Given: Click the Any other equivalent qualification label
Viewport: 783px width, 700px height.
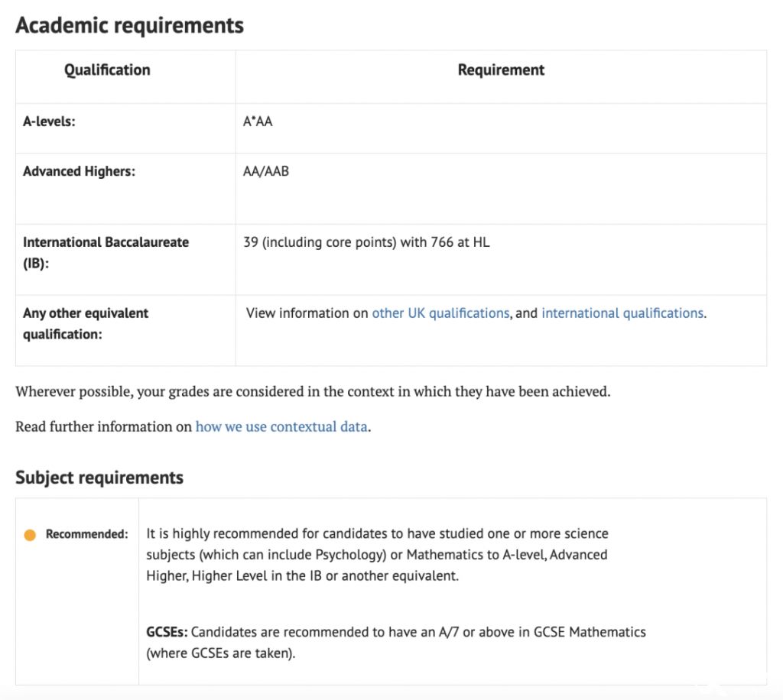Looking at the screenshot, I should (x=86, y=324).
